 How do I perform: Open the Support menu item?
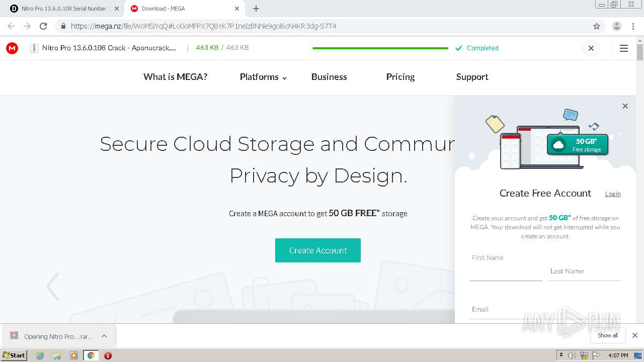pyautogui.click(x=472, y=77)
